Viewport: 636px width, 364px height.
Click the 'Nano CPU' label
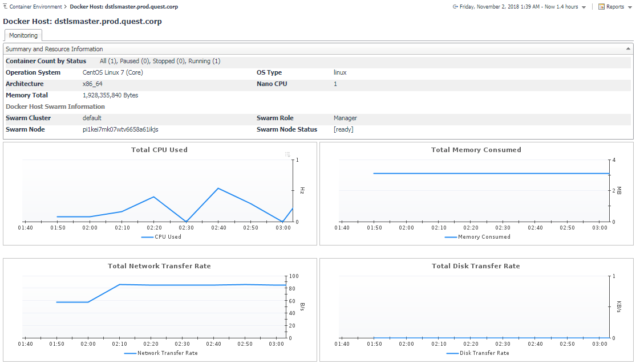coord(272,84)
